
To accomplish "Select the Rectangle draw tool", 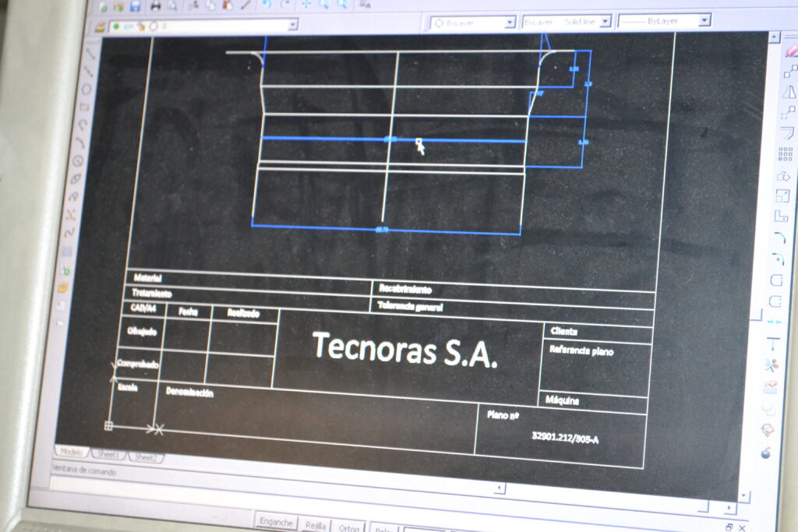I will (84, 107).
